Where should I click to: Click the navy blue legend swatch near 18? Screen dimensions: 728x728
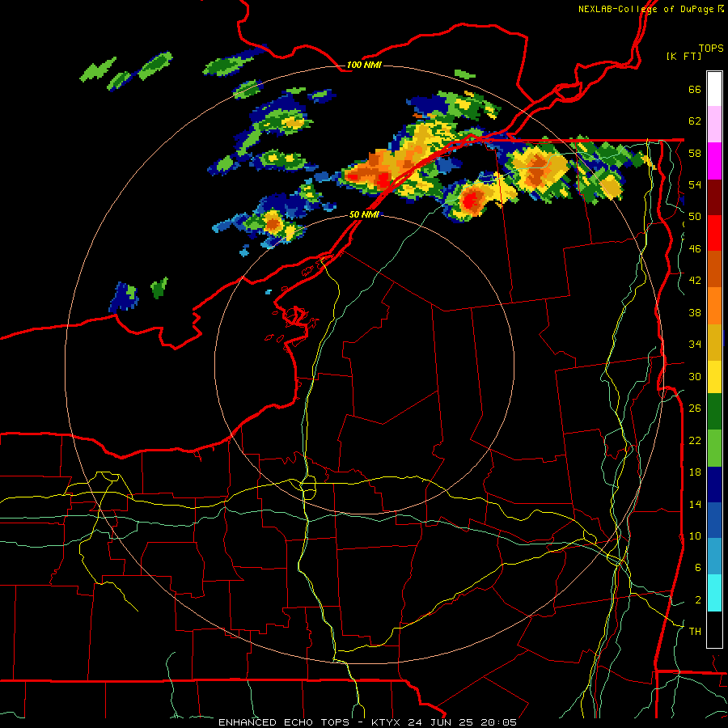714,485
